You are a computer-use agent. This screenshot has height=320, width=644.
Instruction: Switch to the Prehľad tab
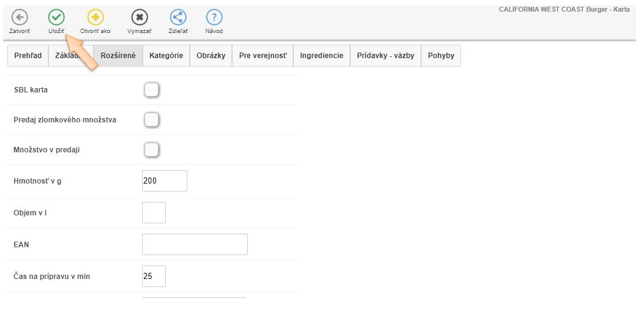point(28,56)
